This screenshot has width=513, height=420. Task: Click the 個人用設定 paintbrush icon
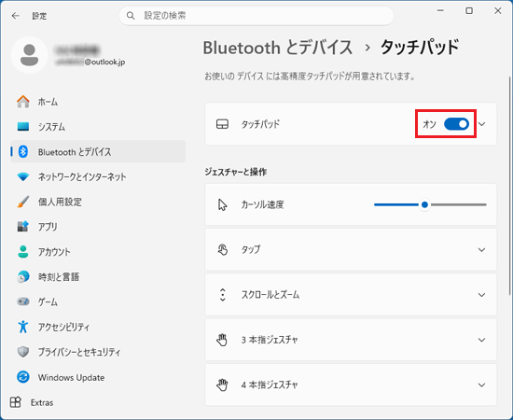coord(23,202)
